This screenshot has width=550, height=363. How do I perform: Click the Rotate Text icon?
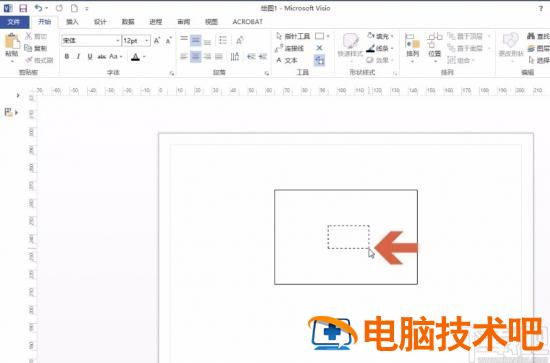pyautogui.click(x=240, y=40)
